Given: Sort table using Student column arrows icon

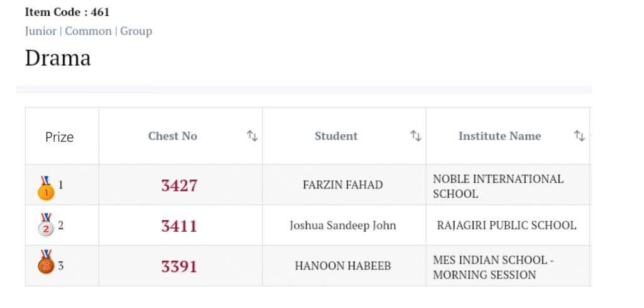Looking at the screenshot, I should (416, 136).
